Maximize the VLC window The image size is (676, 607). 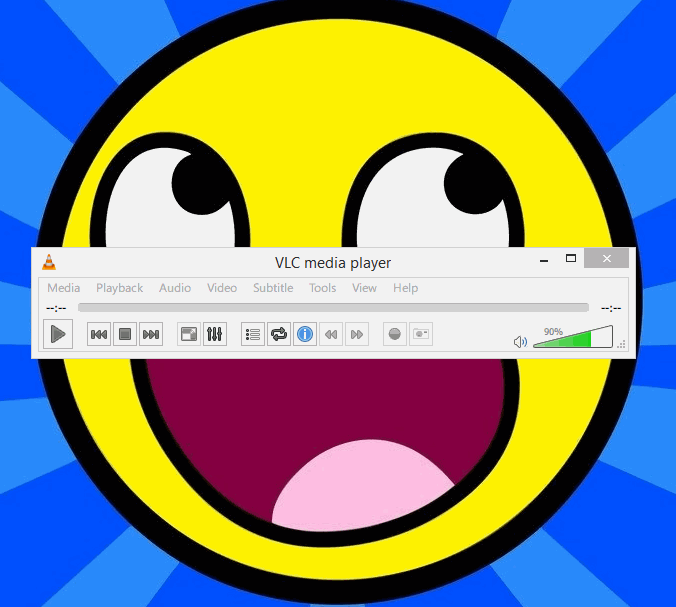(x=571, y=258)
